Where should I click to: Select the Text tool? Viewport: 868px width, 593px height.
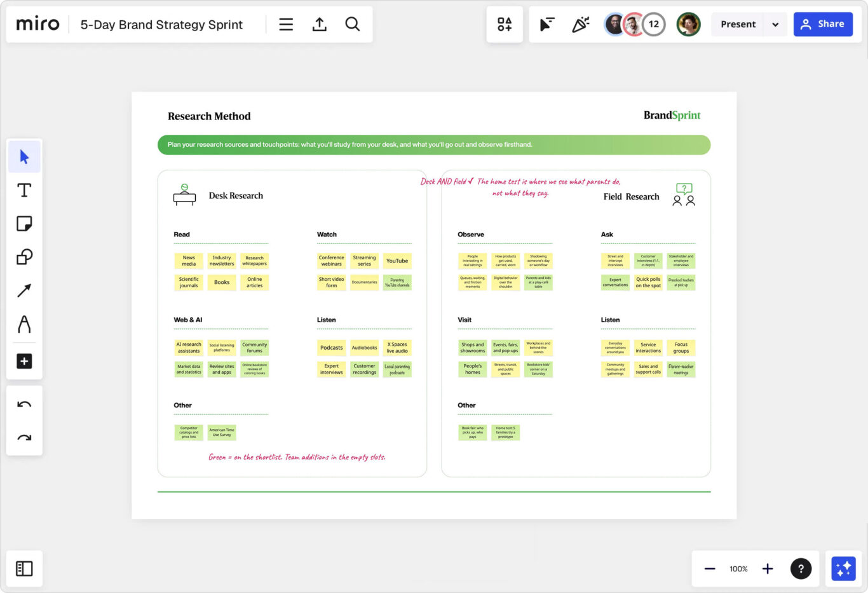(x=24, y=191)
